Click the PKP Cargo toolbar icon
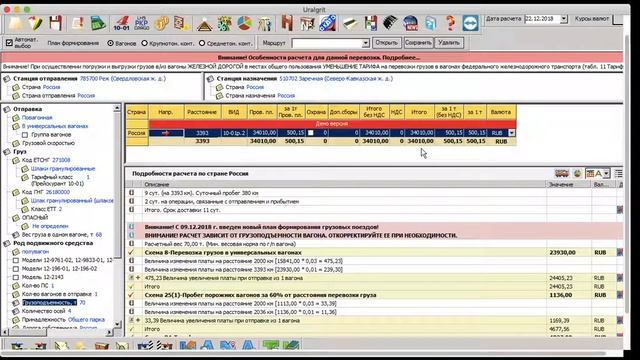The width and height of the screenshot is (640, 360). (142, 23)
